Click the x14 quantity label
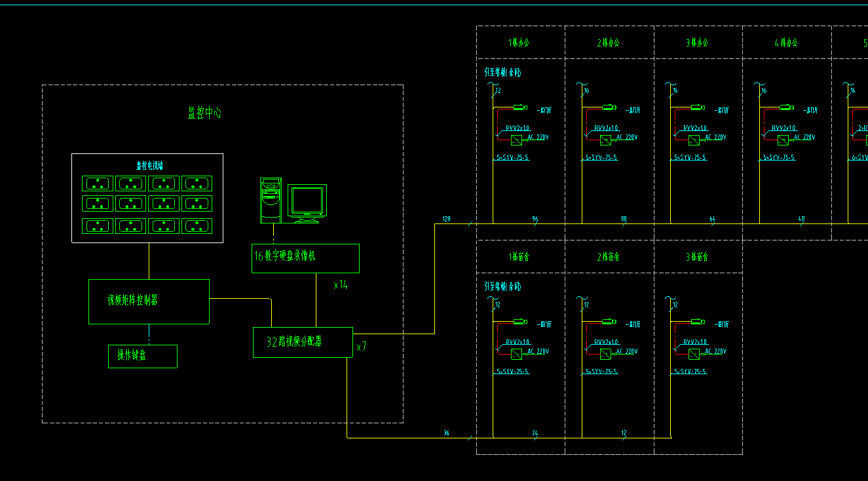Screen dimensions: 868x481 click(x=341, y=285)
